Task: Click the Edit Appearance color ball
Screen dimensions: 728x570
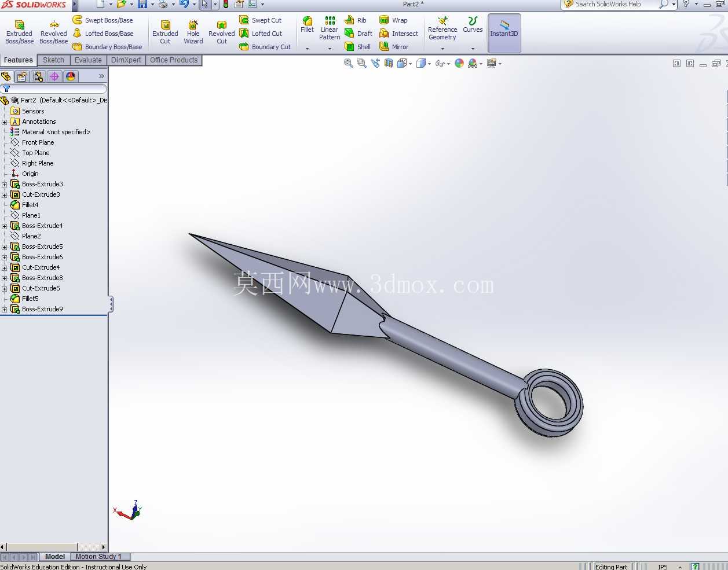Action: [459, 63]
